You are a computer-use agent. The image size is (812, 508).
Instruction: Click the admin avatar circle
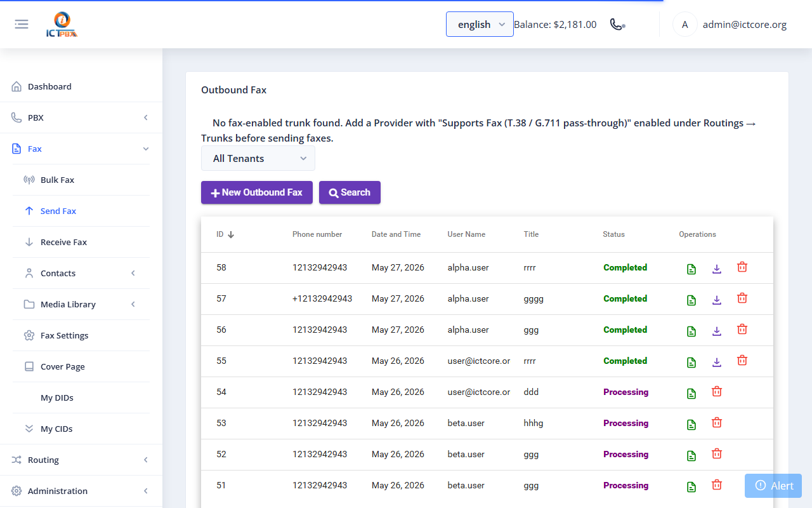(684, 24)
